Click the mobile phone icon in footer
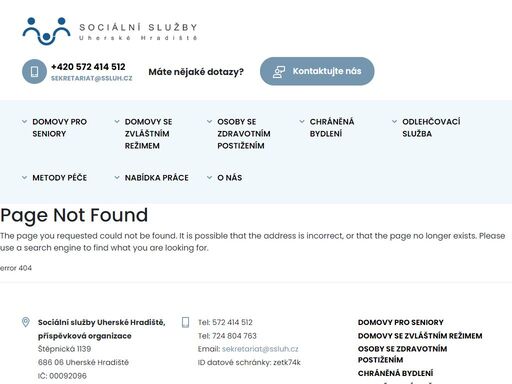 (x=185, y=322)
